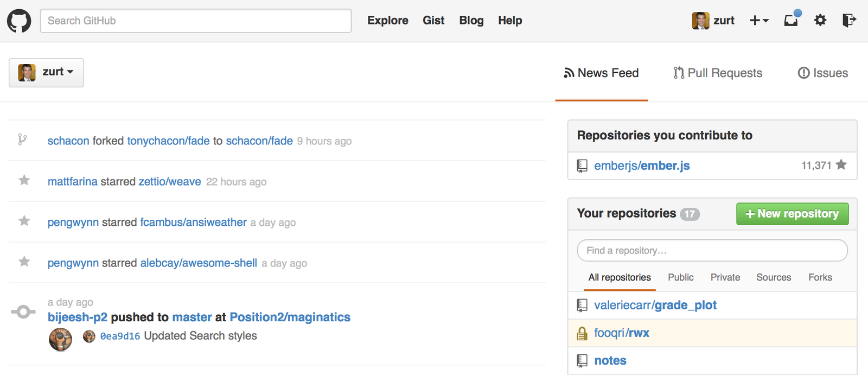
Task: Click '9 hours ago' timestamp
Action: tap(324, 142)
